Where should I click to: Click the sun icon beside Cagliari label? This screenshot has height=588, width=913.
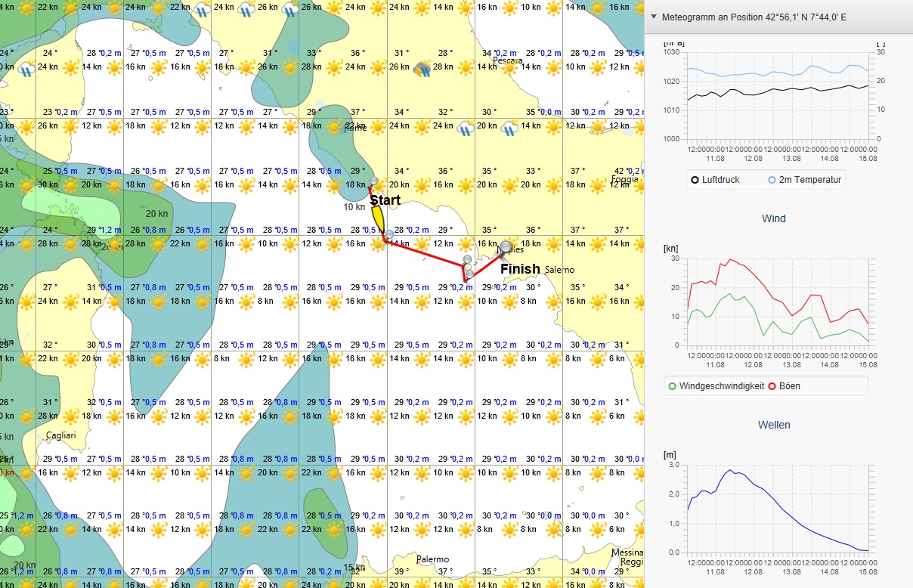point(70,416)
